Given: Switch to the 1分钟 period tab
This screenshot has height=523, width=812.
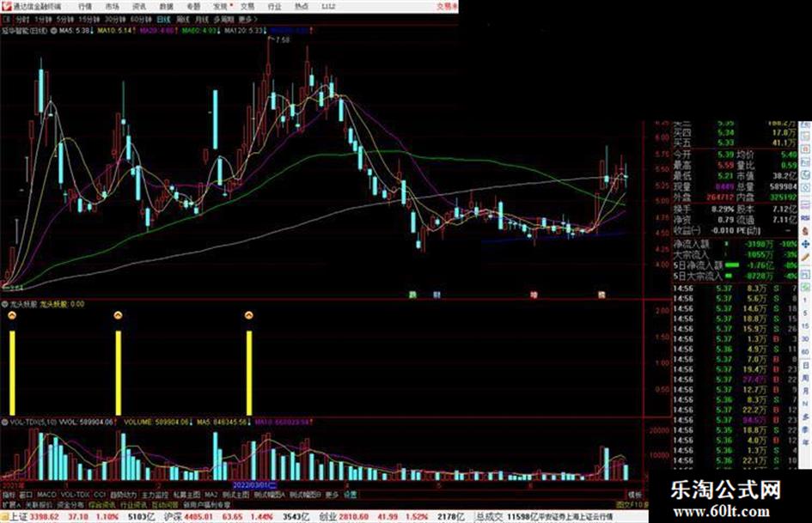Looking at the screenshot, I should pos(43,20).
